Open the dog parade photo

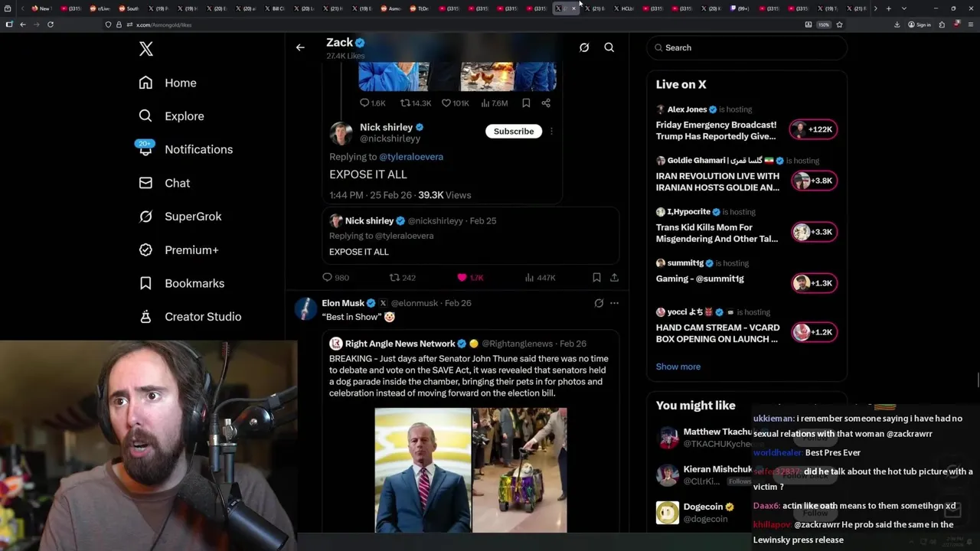(x=520, y=470)
